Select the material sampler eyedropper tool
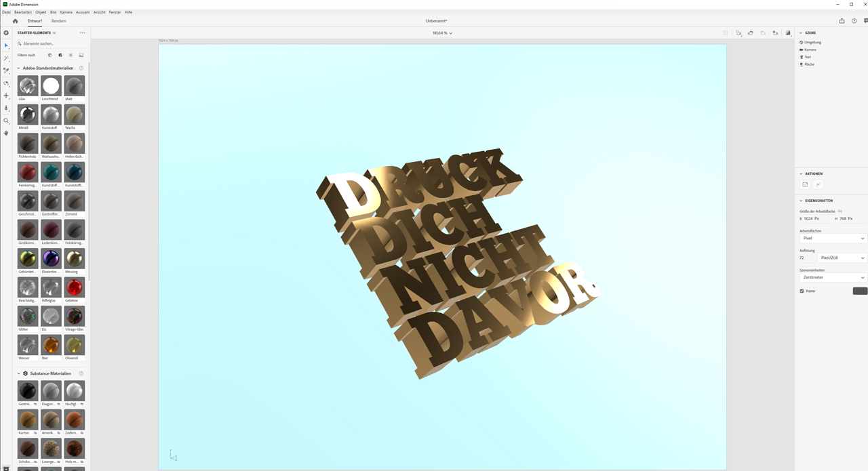Viewport: 868px width, 471px height. (6, 70)
